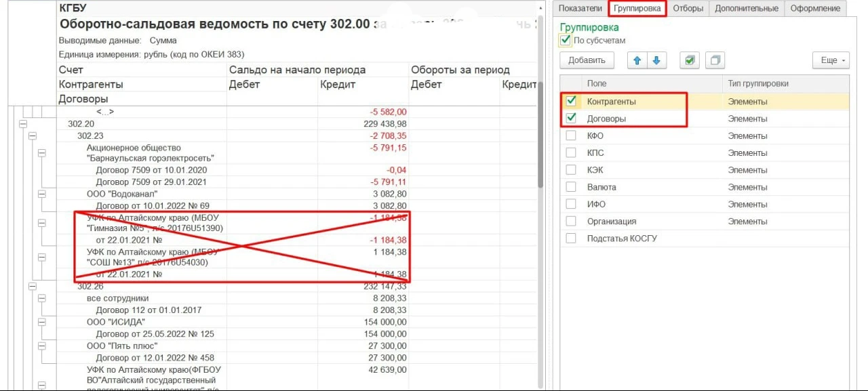Screen dimensions: 868x391
Task: Click the check-all fields icon
Action: [x=690, y=60]
